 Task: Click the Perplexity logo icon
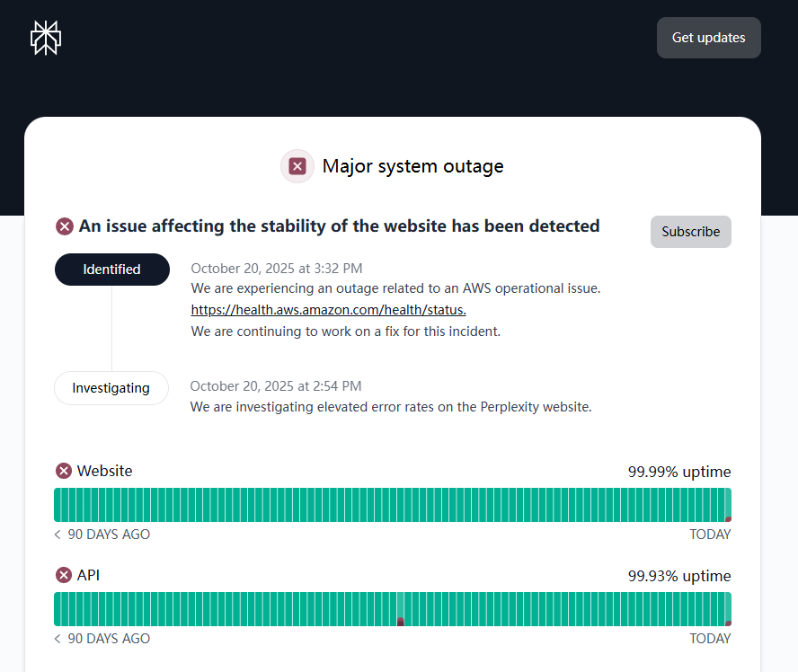pyautogui.click(x=46, y=38)
